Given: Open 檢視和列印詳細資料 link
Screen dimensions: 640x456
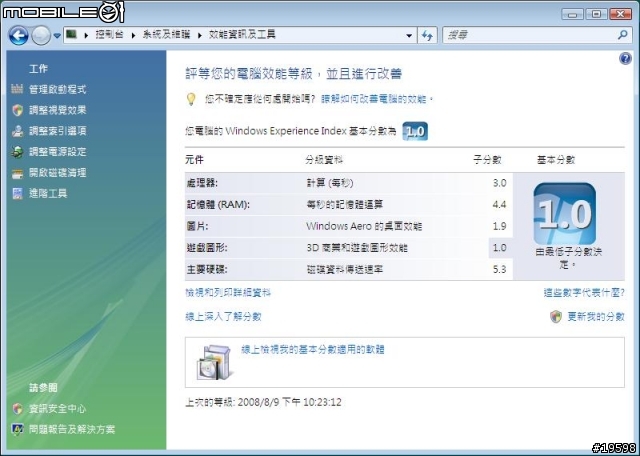Looking at the screenshot, I should coord(228,293).
